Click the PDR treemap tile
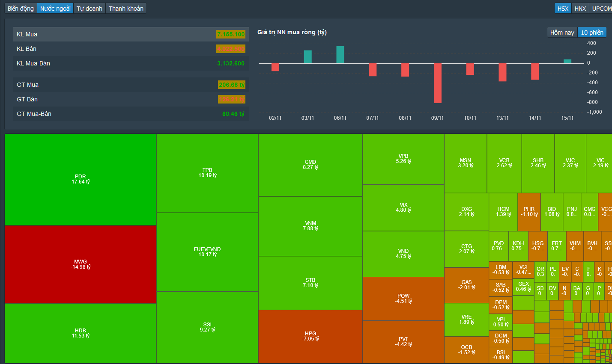 81,179
